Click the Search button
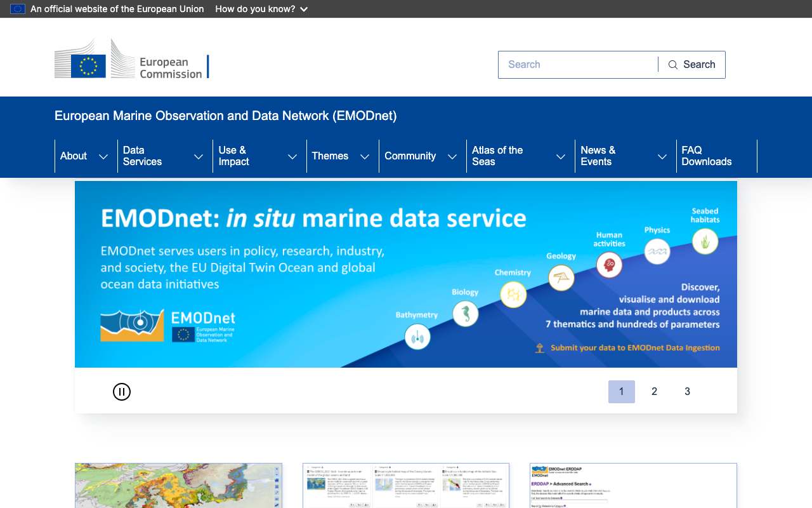The height and width of the screenshot is (508, 812). pos(691,65)
